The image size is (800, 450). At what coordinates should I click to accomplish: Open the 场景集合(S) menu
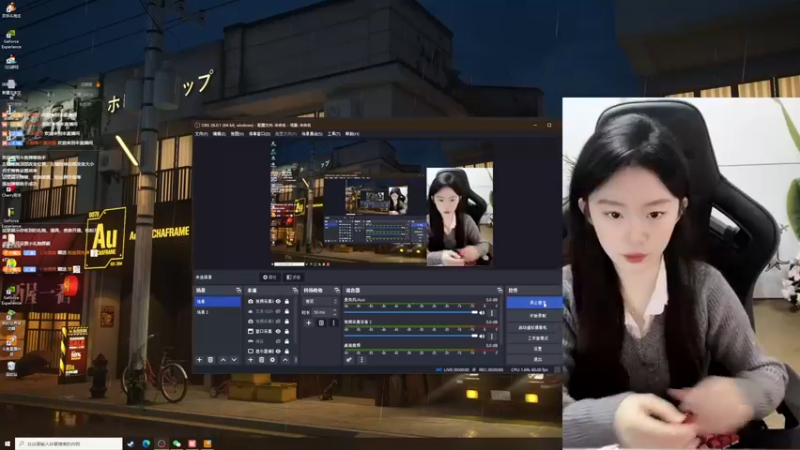point(312,134)
